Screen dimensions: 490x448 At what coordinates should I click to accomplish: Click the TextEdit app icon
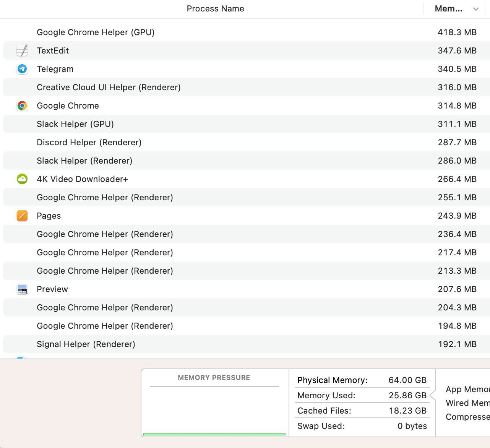pyautogui.click(x=22, y=50)
